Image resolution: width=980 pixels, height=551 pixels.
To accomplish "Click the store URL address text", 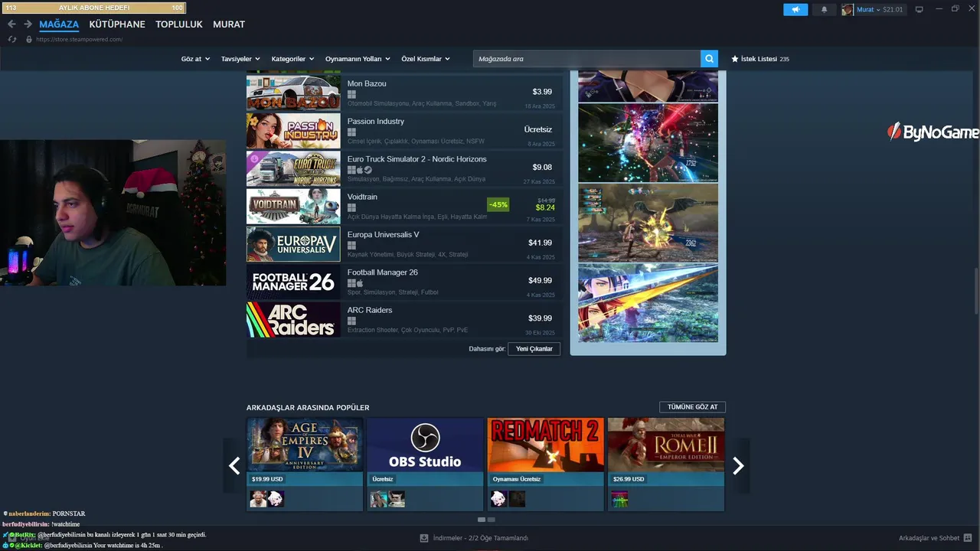I will [79, 39].
